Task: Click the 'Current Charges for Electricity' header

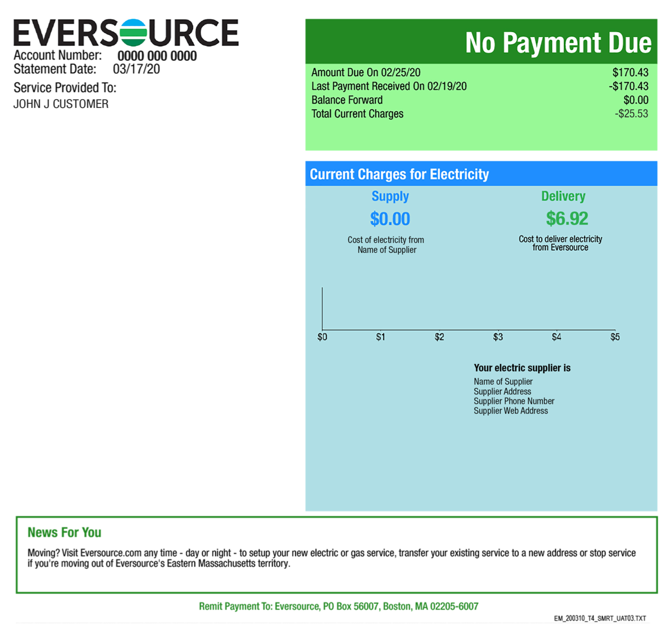Action: 399,174
